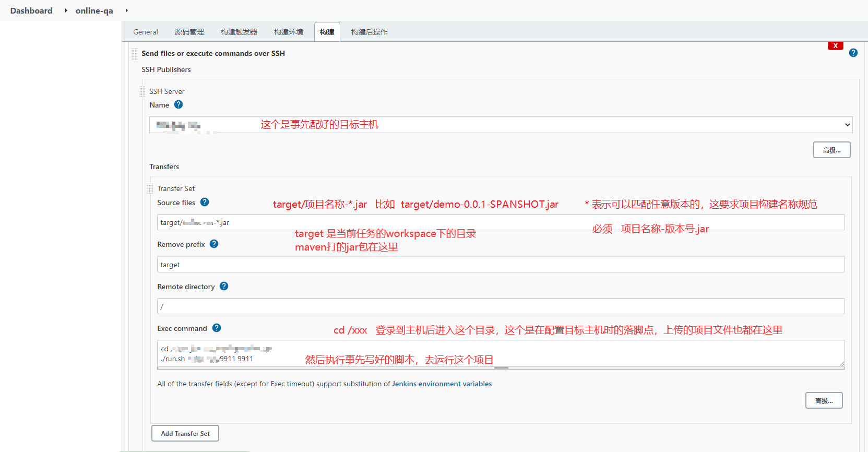Open the 源码管理 tab
The width and height of the screenshot is (868, 452).
click(x=189, y=32)
